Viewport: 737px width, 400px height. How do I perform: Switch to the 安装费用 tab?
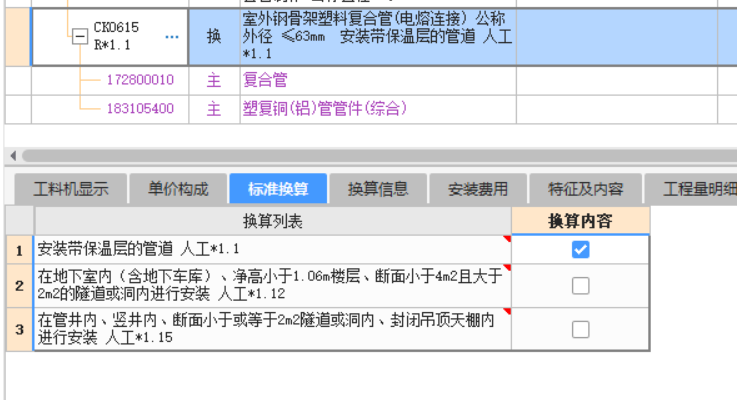pyautogui.click(x=478, y=189)
